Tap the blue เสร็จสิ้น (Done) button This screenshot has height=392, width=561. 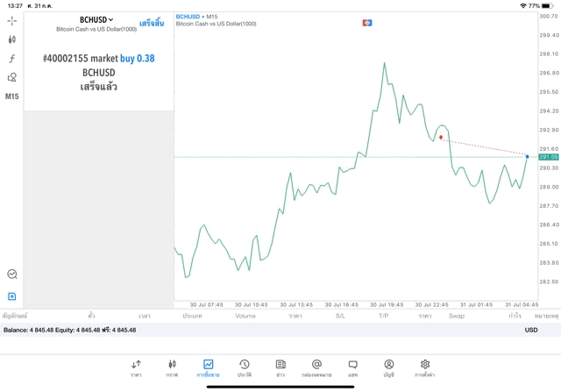pos(151,23)
